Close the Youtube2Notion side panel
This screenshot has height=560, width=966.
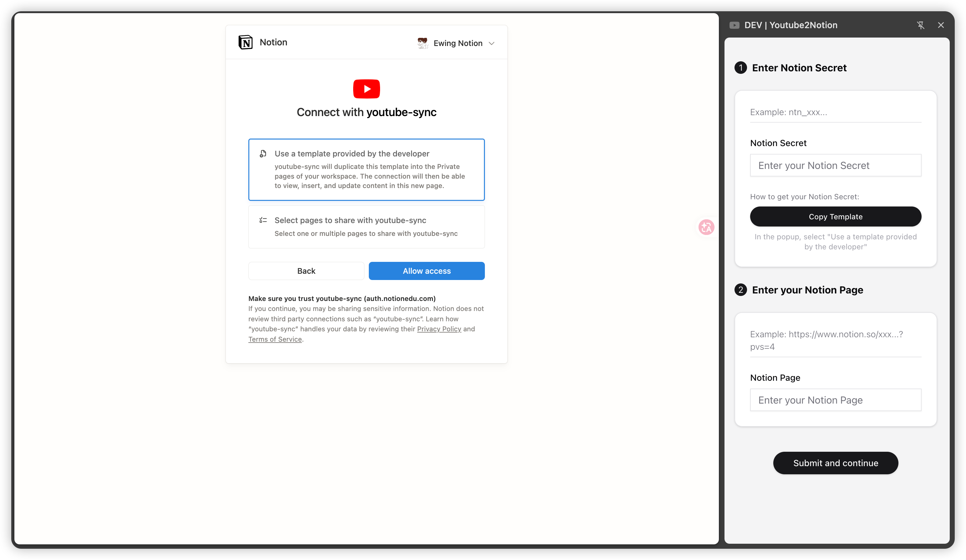click(x=941, y=25)
